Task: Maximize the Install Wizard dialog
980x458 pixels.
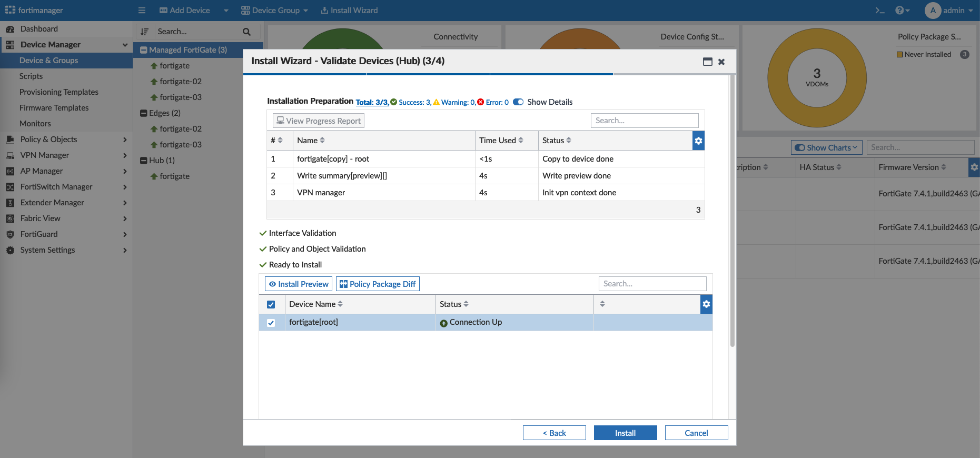Action: pyautogui.click(x=707, y=62)
